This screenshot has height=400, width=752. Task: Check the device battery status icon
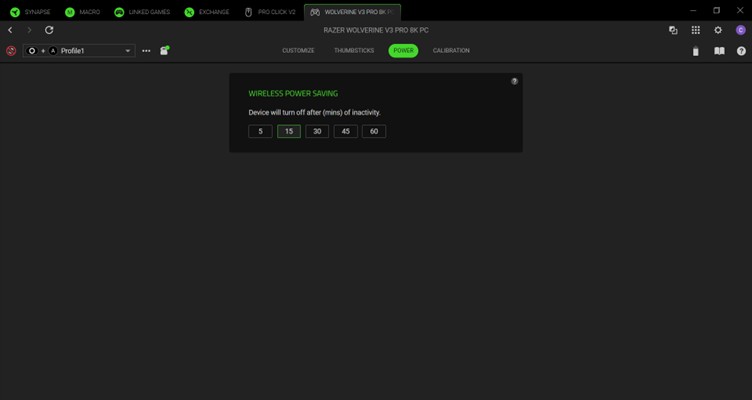[x=696, y=51]
